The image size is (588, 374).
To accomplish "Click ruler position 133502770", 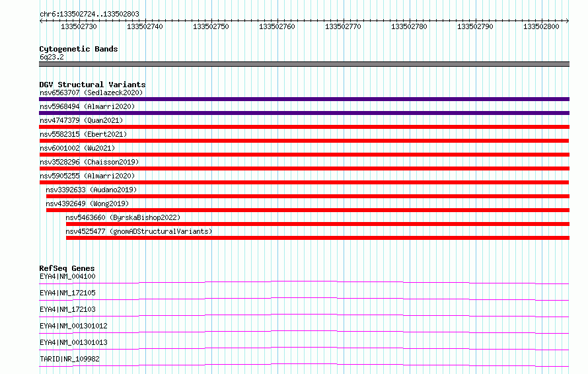I will (x=343, y=26).
